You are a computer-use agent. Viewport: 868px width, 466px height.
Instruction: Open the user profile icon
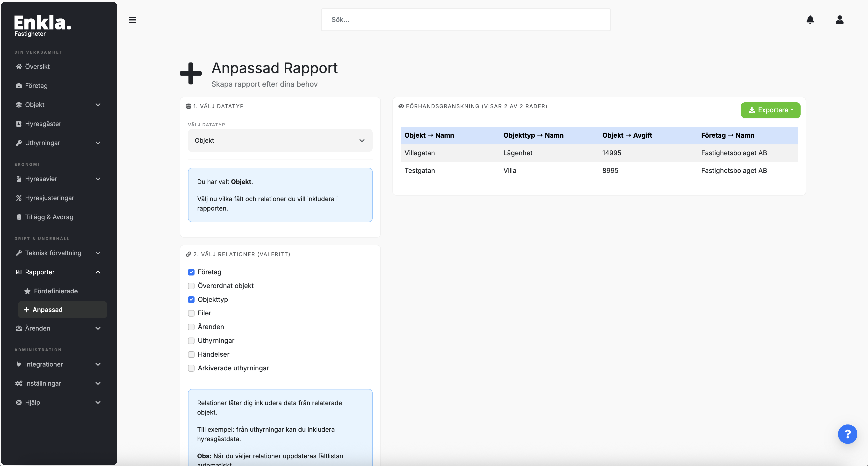pyautogui.click(x=839, y=20)
